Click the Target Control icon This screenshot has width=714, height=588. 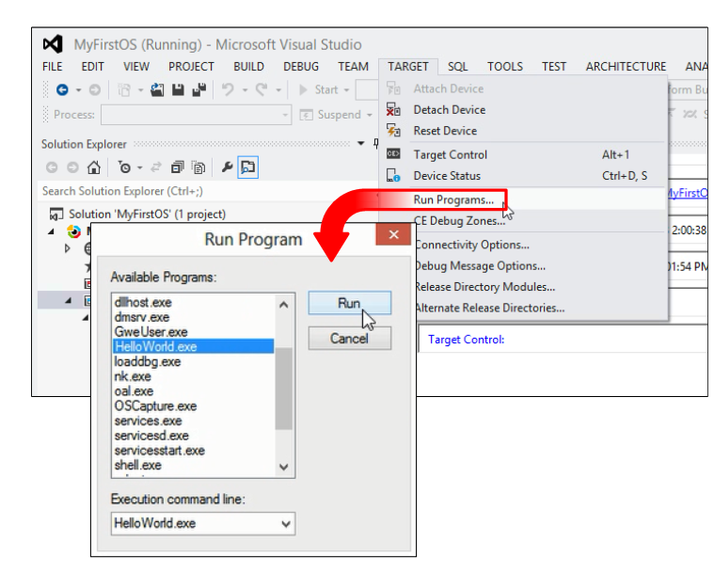(393, 154)
